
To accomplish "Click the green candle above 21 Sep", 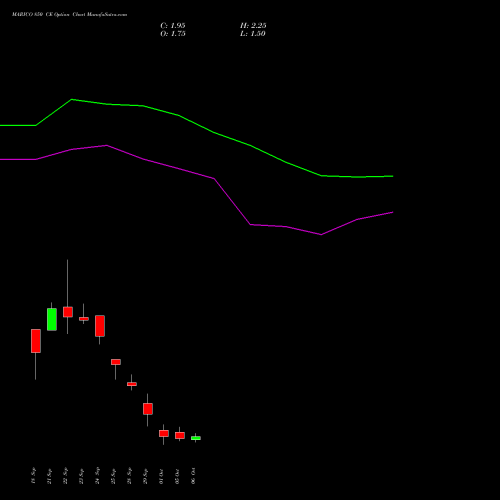I will pyautogui.click(x=52, y=319).
